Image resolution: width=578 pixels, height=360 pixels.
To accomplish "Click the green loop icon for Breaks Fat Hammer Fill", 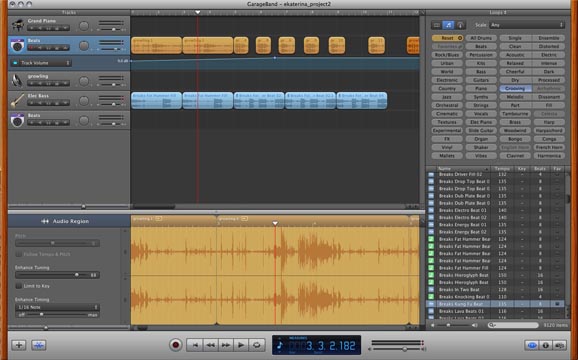I will 431,268.
